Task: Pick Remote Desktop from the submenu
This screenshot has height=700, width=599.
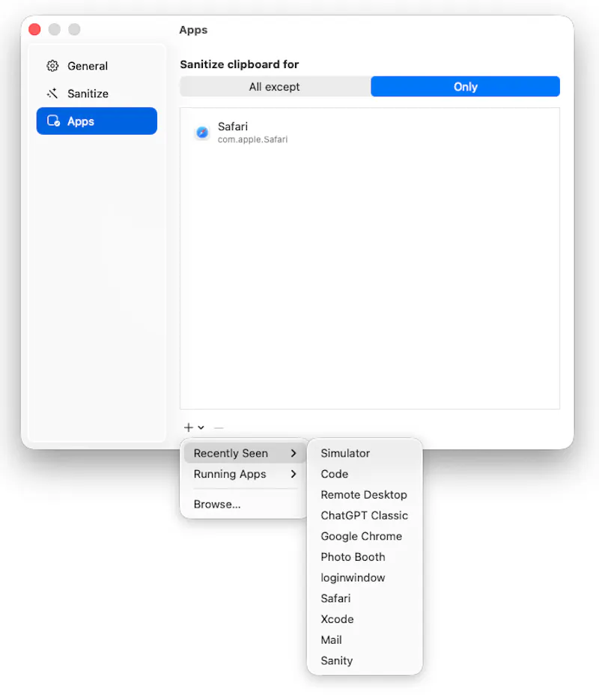Action: [x=365, y=495]
